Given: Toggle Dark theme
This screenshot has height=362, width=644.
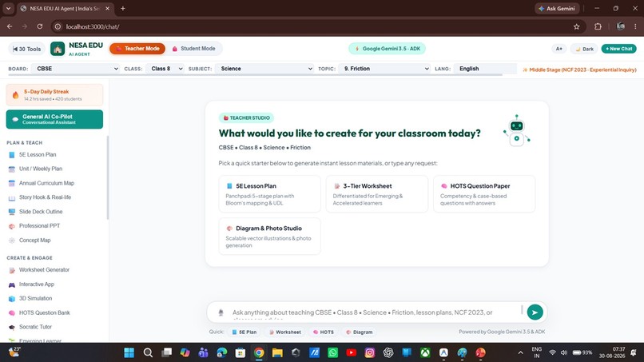Looking at the screenshot, I should (584, 49).
